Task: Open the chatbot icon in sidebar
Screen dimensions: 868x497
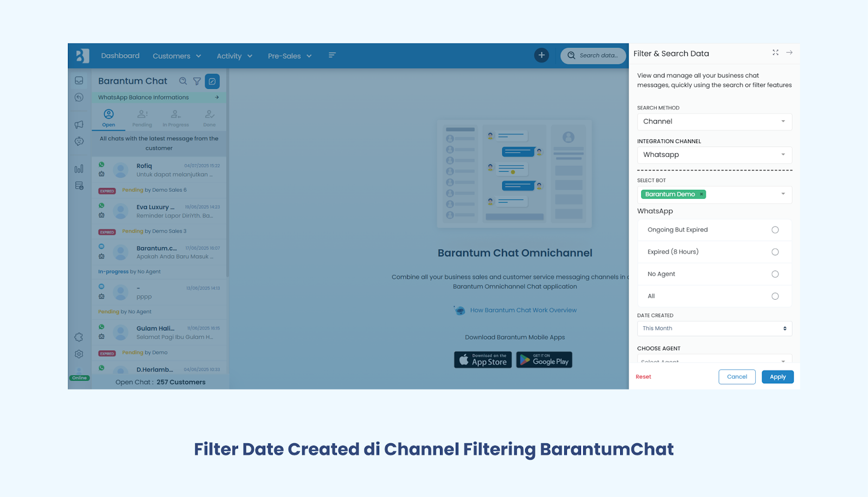Action: tap(79, 141)
